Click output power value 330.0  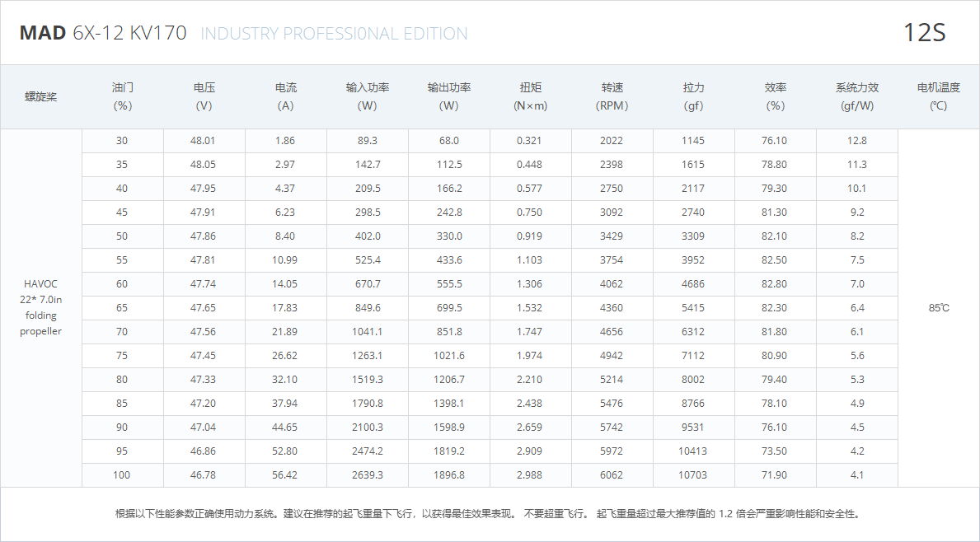[449, 236]
